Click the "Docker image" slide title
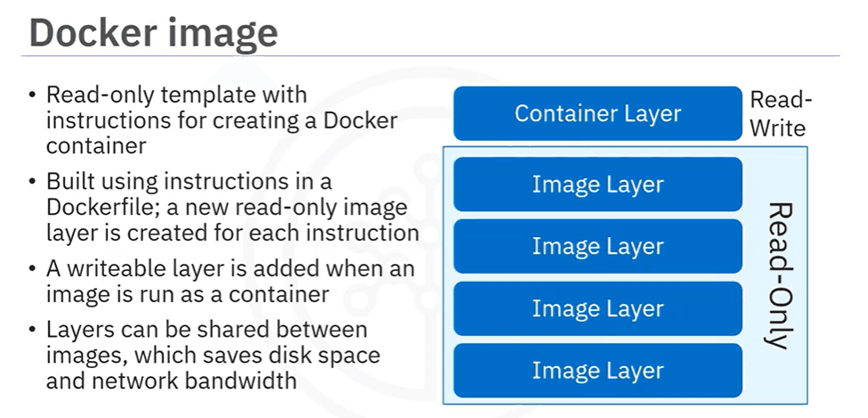 click(x=153, y=33)
